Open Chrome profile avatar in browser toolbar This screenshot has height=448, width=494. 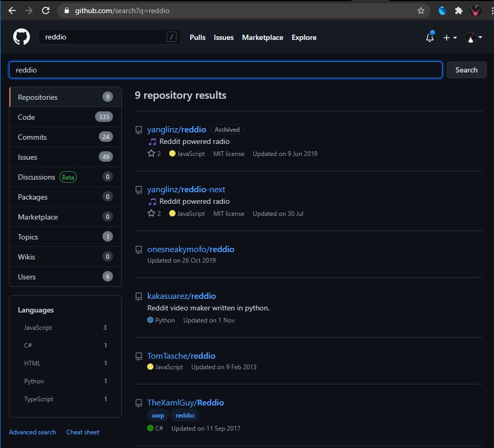476,11
